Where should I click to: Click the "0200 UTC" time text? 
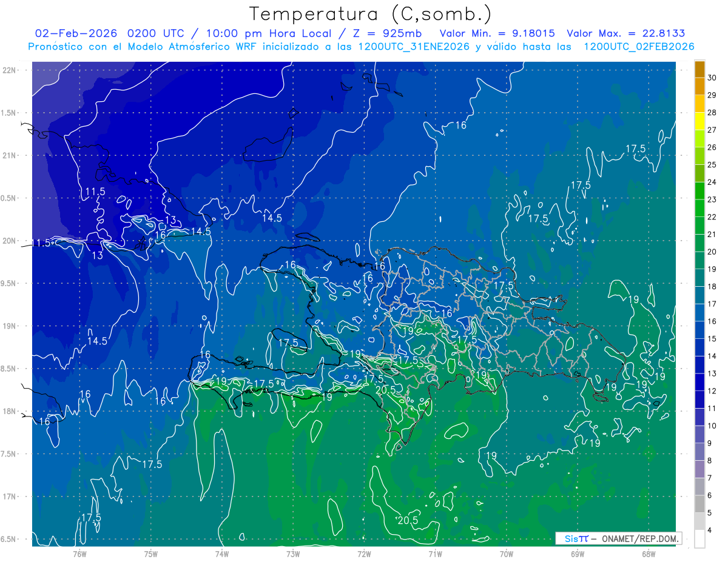point(158,33)
